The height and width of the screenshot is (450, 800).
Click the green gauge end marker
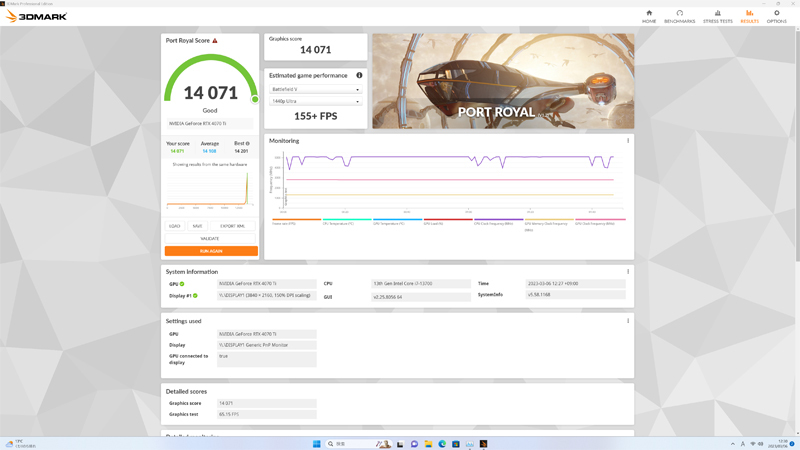click(x=255, y=99)
